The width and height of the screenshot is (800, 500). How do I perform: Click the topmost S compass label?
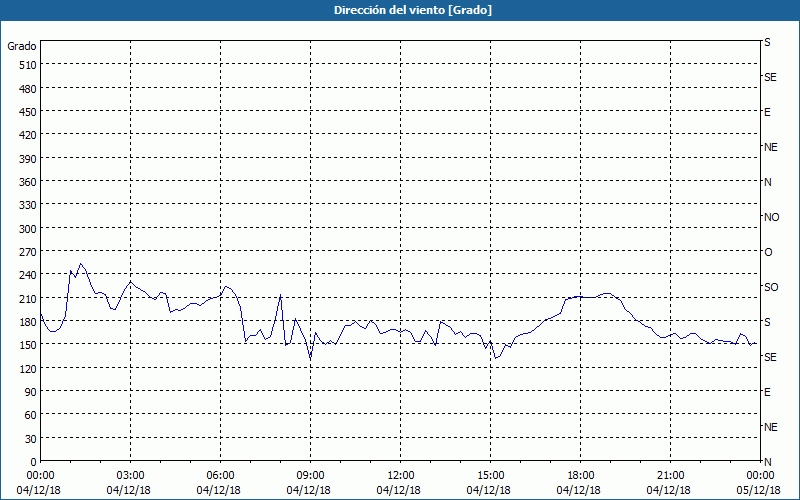click(x=767, y=42)
